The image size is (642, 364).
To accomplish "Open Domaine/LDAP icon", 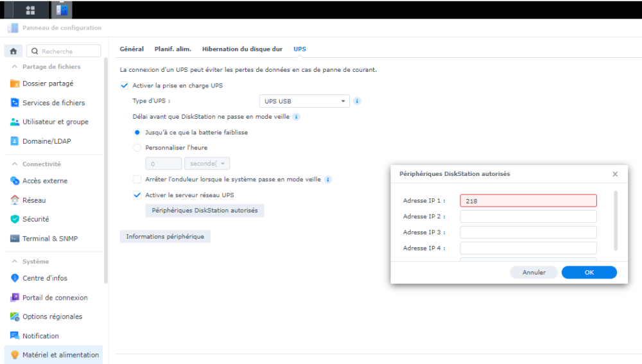I will (x=15, y=141).
